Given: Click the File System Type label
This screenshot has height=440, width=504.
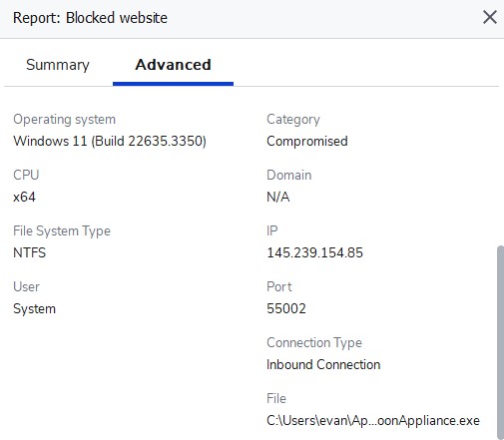Looking at the screenshot, I should (x=62, y=230).
